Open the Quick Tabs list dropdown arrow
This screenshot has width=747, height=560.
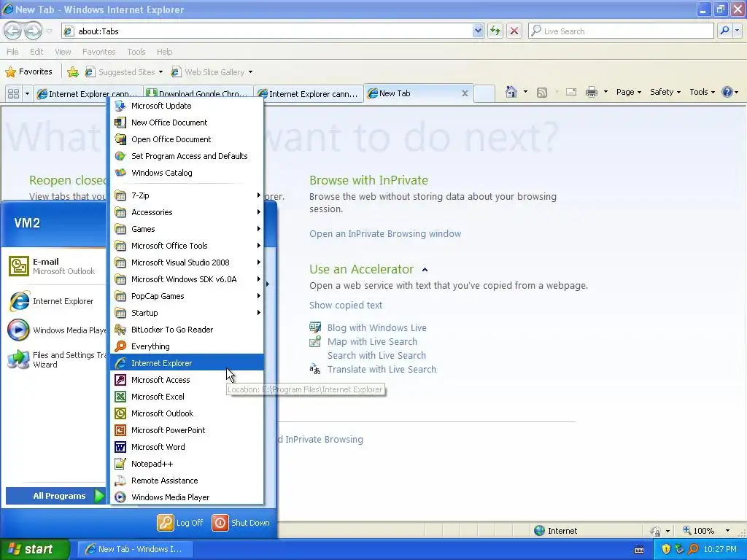point(27,93)
